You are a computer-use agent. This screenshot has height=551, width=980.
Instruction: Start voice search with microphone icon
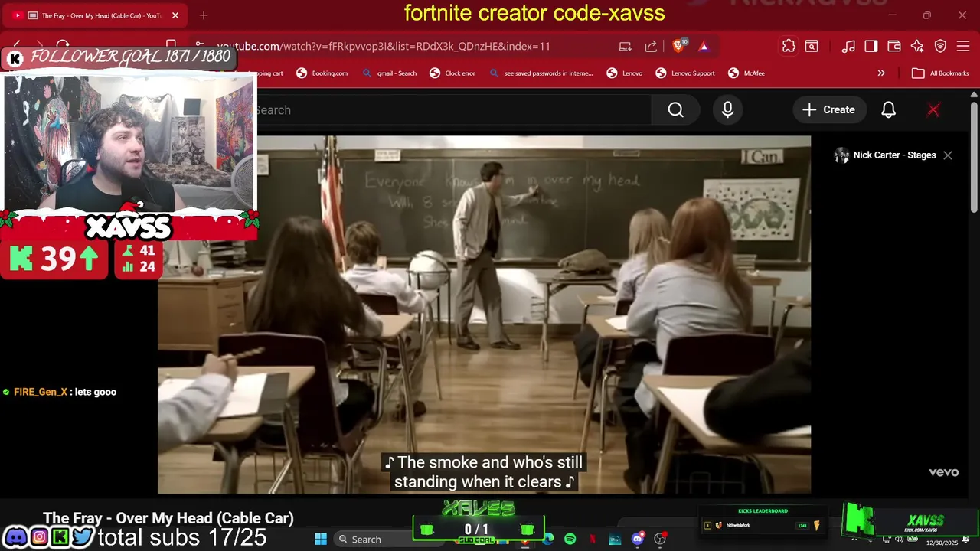[727, 110]
